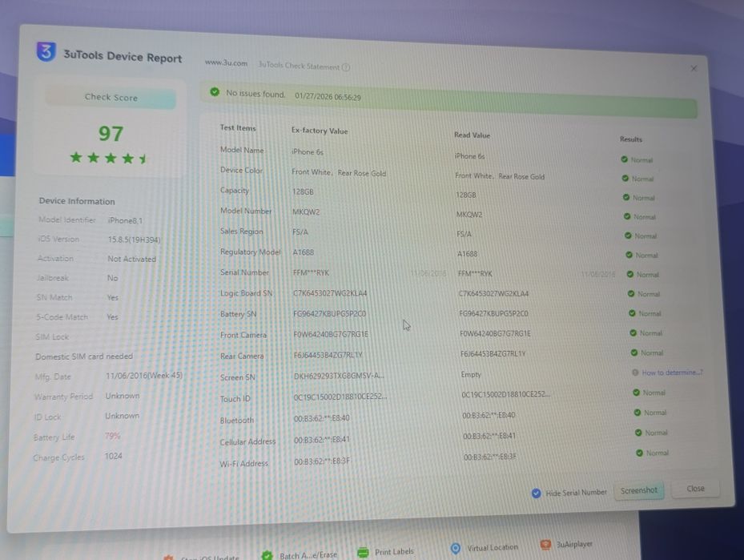Click the Not Activated status text

pos(131,259)
